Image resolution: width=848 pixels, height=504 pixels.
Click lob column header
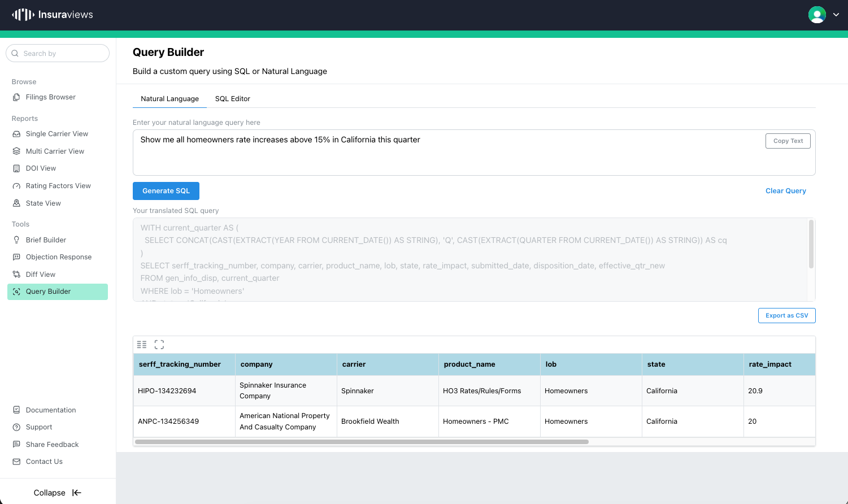pos(591,364)
